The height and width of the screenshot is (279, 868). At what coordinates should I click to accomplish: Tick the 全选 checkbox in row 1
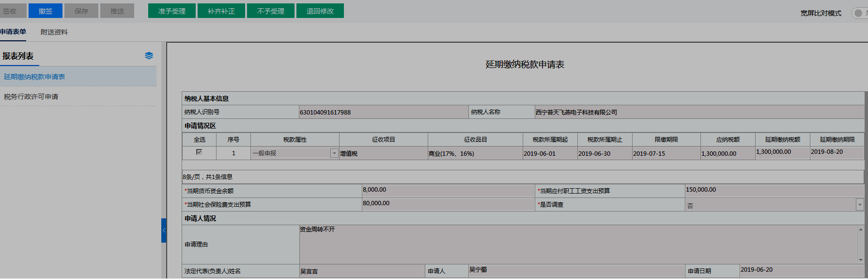tap(199, 152)
